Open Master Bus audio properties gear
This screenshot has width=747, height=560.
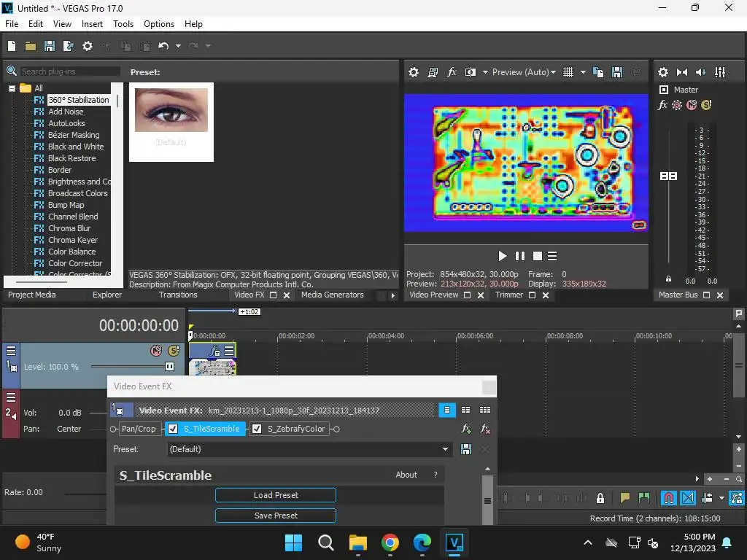click(x=662, y=72)
